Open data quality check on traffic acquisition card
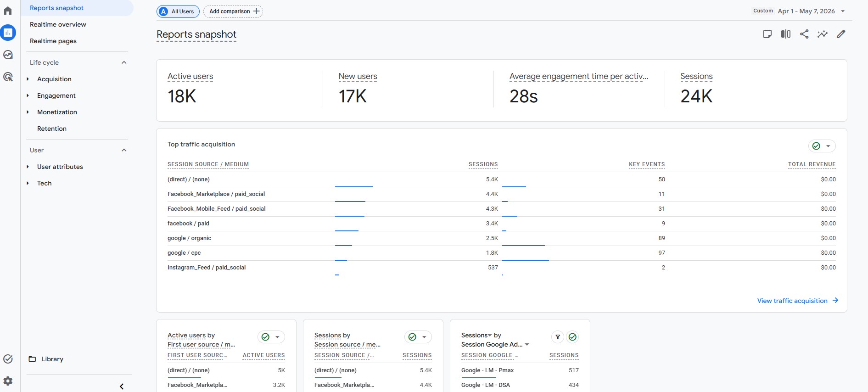 tap(822, 146)
